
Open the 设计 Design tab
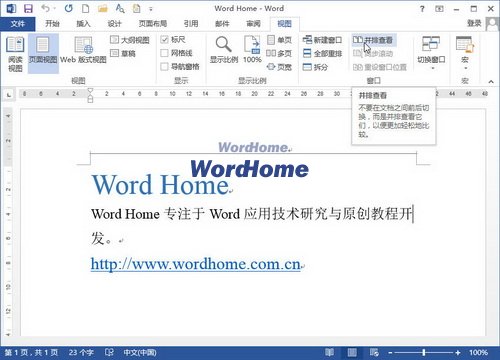tap(114, 24)
